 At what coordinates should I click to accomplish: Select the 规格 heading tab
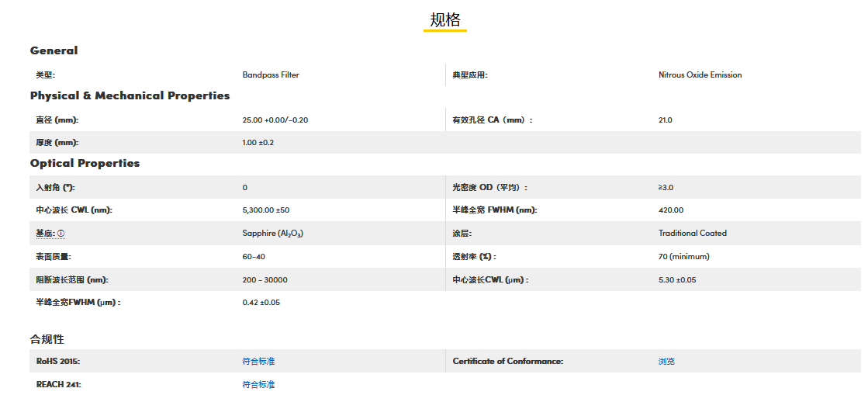(445, 20)
